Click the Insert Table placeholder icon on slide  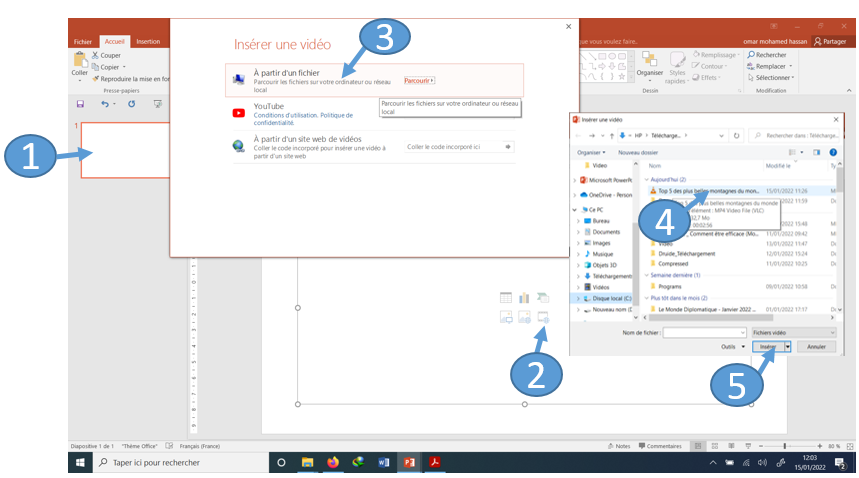click(506, 298)
